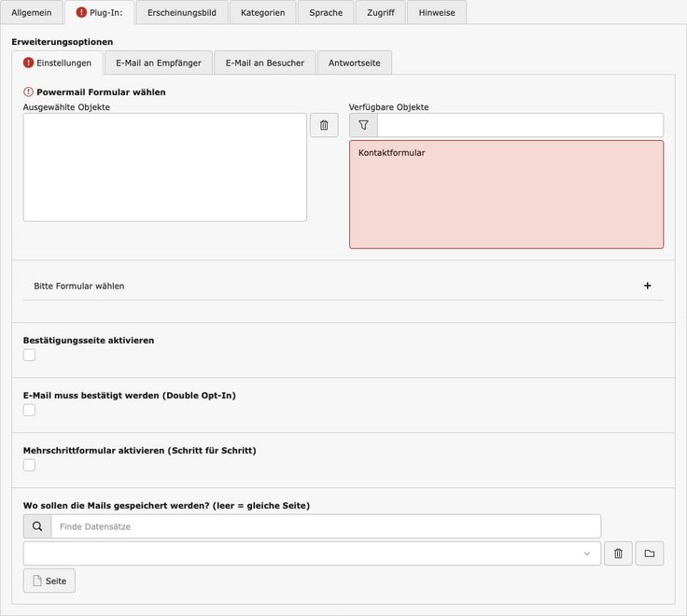
Task: Toggle the Double Opt-In checkbox
Action: (x=30, y=410)
